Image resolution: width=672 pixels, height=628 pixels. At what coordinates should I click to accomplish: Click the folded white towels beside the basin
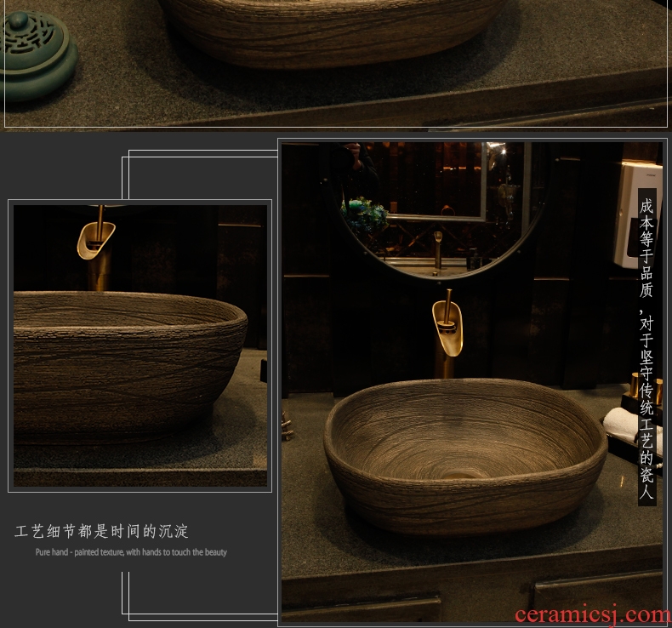coord(622,422)
